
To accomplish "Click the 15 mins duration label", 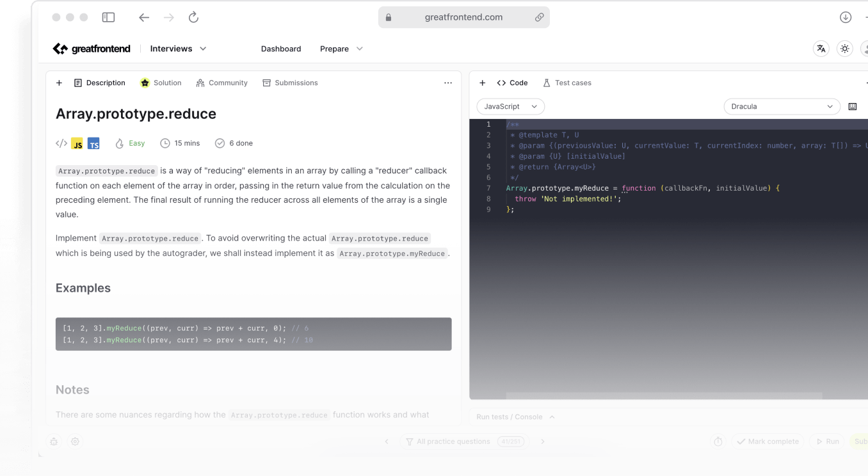I will 180,143.
